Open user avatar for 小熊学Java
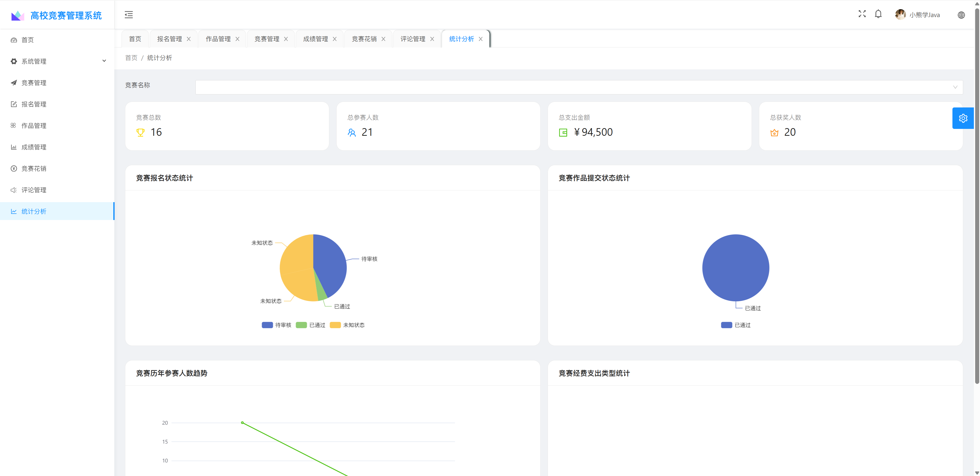980x476 pixels. coord(900,15)
